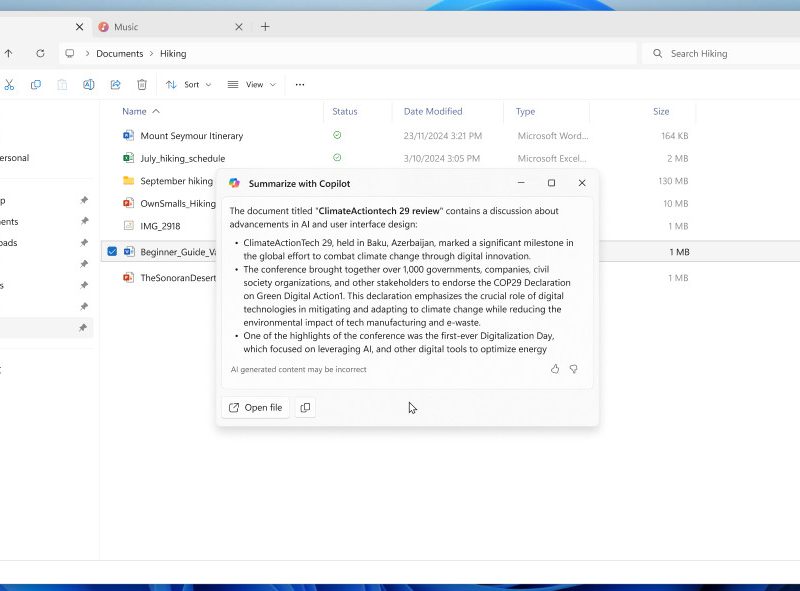Open the See more ellipsis menu
Image resolution: width=800 pixels, height=591 pixels.
click(299, 85)
